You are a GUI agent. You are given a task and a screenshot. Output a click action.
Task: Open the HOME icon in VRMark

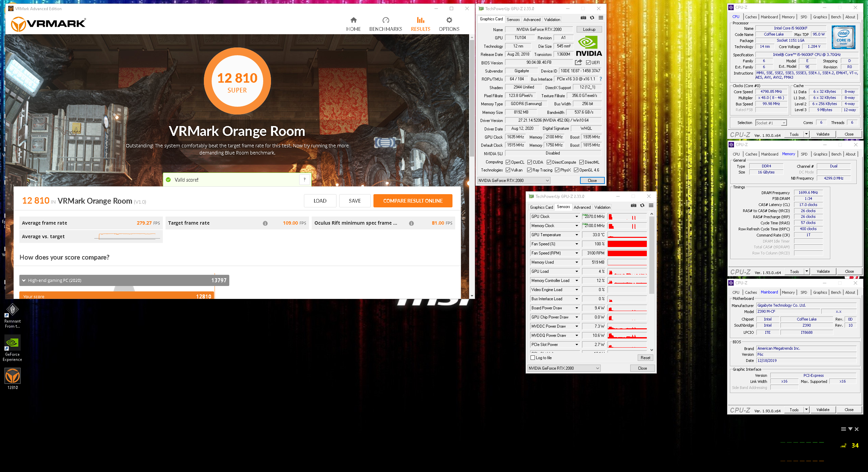353,20
